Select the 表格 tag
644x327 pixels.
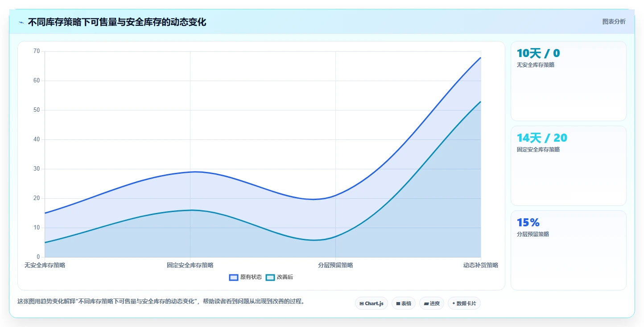coord(404,303)
